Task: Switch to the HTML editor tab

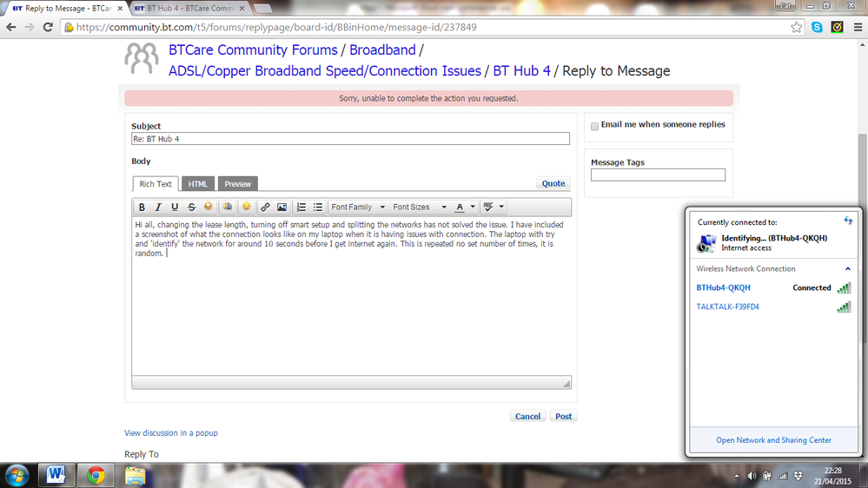Action: (197, 184)
